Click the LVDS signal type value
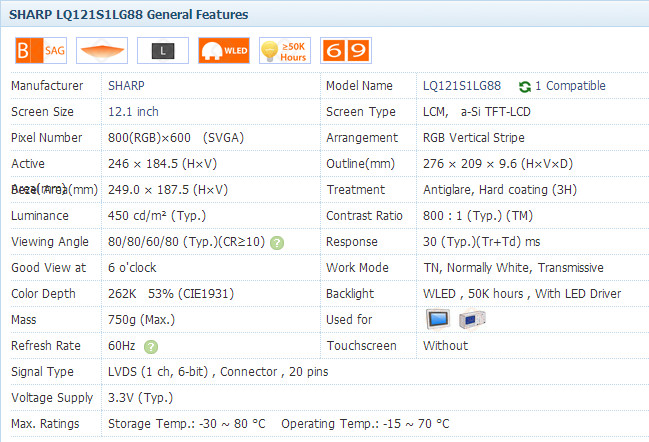 tap(218, 372)
